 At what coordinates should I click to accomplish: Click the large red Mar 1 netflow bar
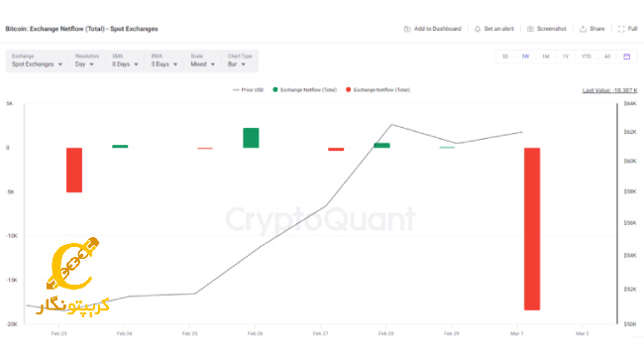(532, 229)
